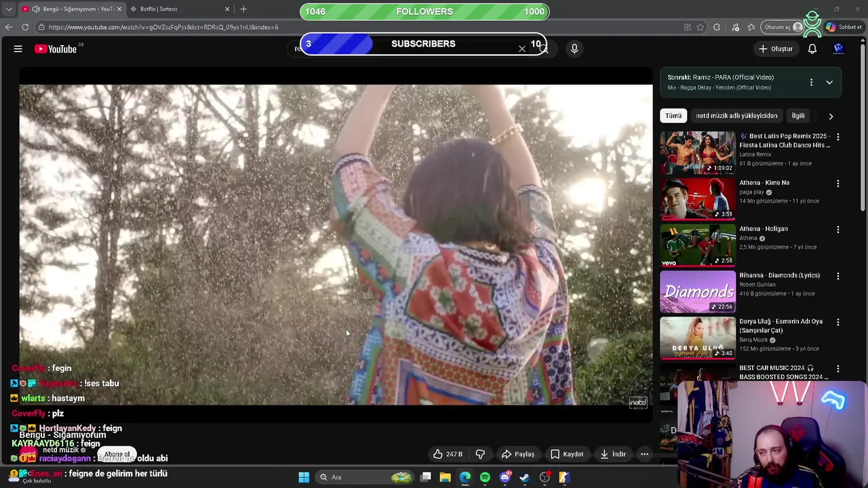Viewport: 868px width, 488px height.
Task: Close the BotRix | Sorteos tab
Action: (x=227, y=9)
